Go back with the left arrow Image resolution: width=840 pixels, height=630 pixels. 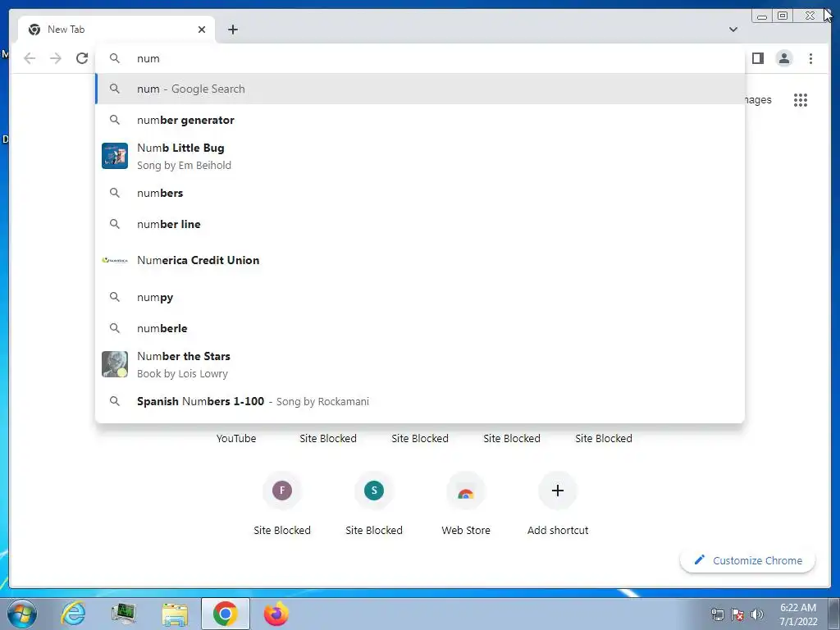point(30,58)
